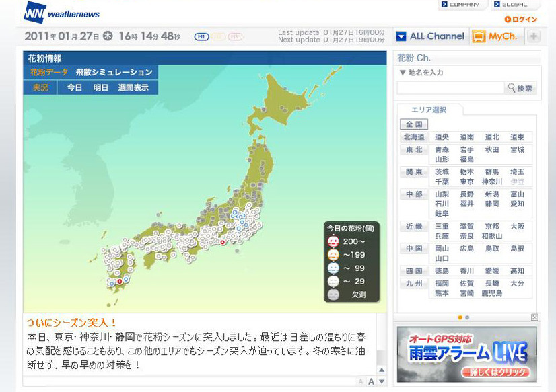
Task: Expand the panel with corner icon
Action: tap(534, 317)
